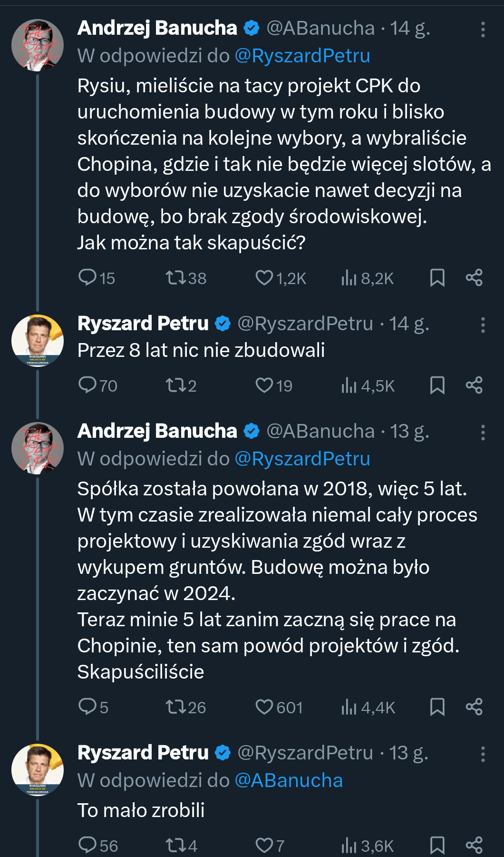The image size is (504, 857).
Task: Reply to "To mało zrobili" tweet
Action: pyautogui.click(x=87, y=845)
